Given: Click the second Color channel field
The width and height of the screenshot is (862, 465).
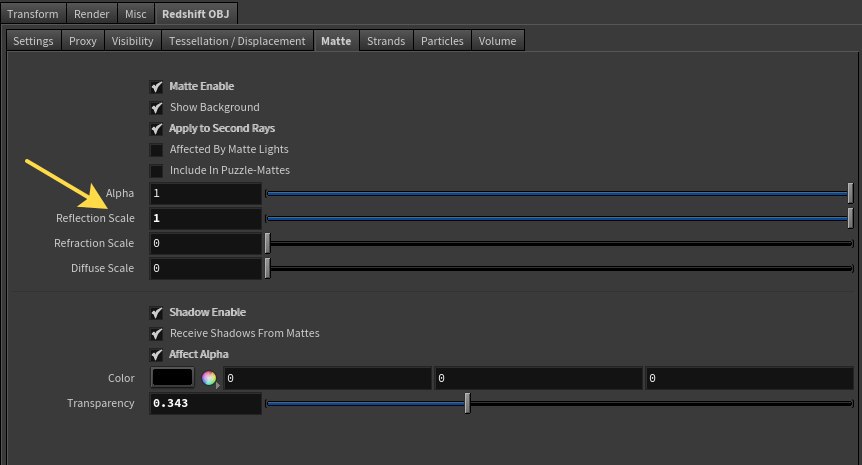Looking at the screenshot, I should [538, 378].
